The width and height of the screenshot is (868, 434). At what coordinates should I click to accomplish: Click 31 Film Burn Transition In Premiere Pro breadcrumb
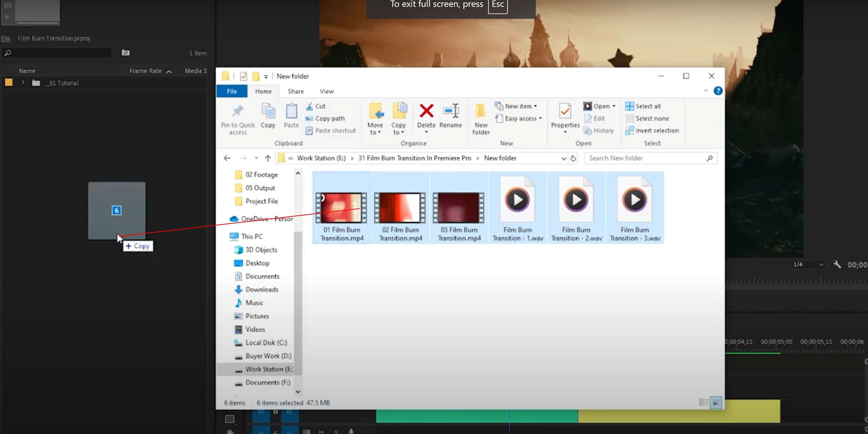coord(414,158)
